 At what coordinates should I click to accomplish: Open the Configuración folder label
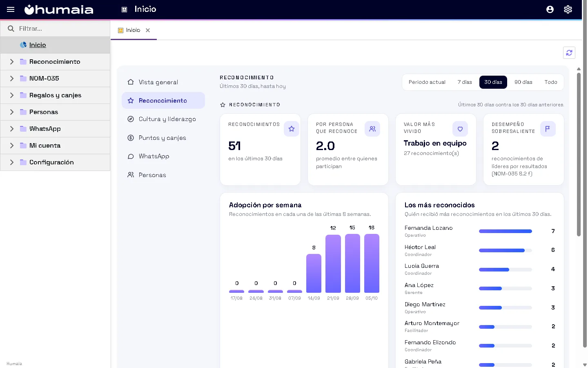[51, 162]
